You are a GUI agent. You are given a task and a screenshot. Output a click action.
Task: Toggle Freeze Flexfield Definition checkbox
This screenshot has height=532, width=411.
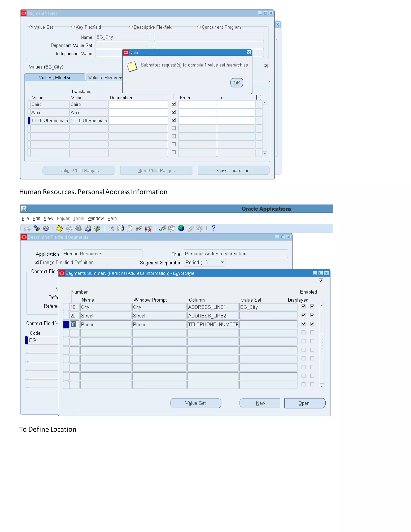click(37, 262)
